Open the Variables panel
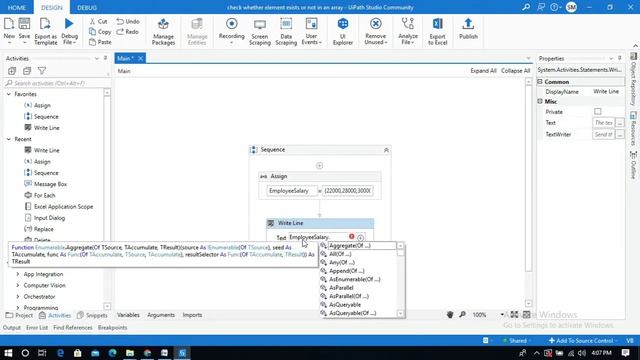Image resolution: width=640 pixels, height=360 pixels. click(x=128, y=315)
